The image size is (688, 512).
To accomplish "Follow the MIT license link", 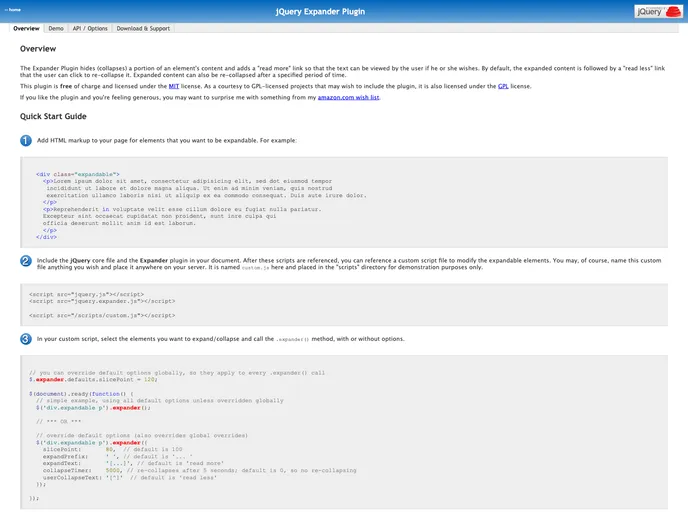I will tap(174, 86).
